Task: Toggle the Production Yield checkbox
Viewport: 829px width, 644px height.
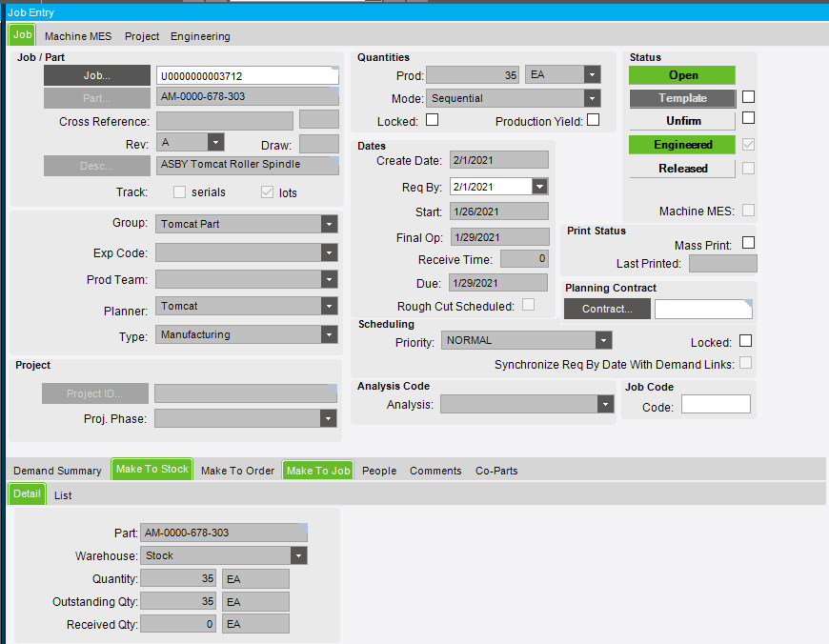Action: click(x=594, y=120)
